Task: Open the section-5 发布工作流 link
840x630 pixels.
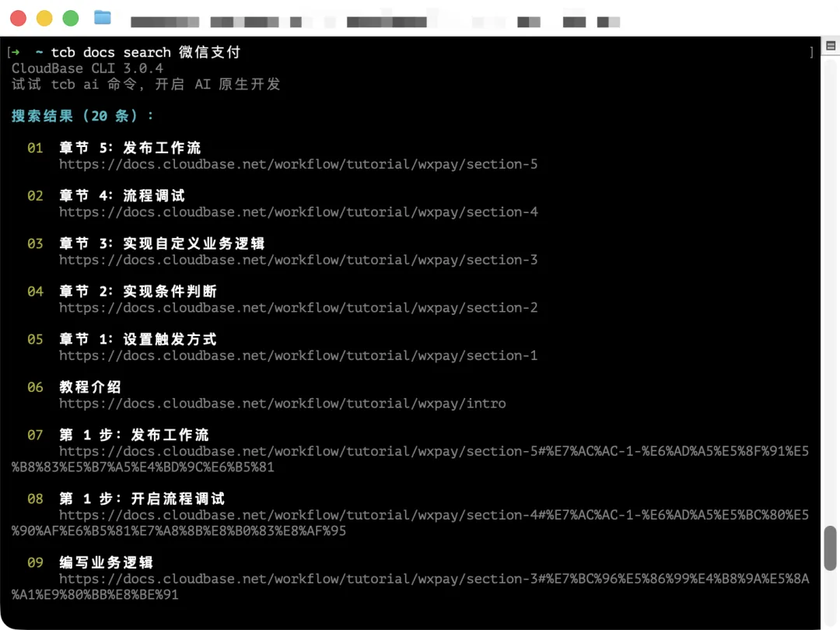Action: 297,164
